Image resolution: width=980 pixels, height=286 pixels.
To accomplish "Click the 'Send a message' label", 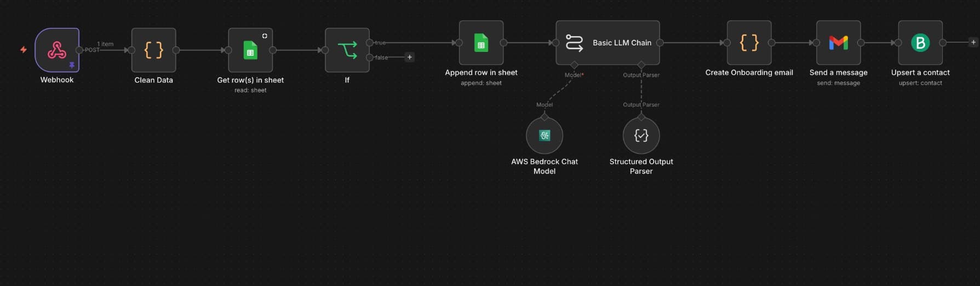I will coord(839,72).
